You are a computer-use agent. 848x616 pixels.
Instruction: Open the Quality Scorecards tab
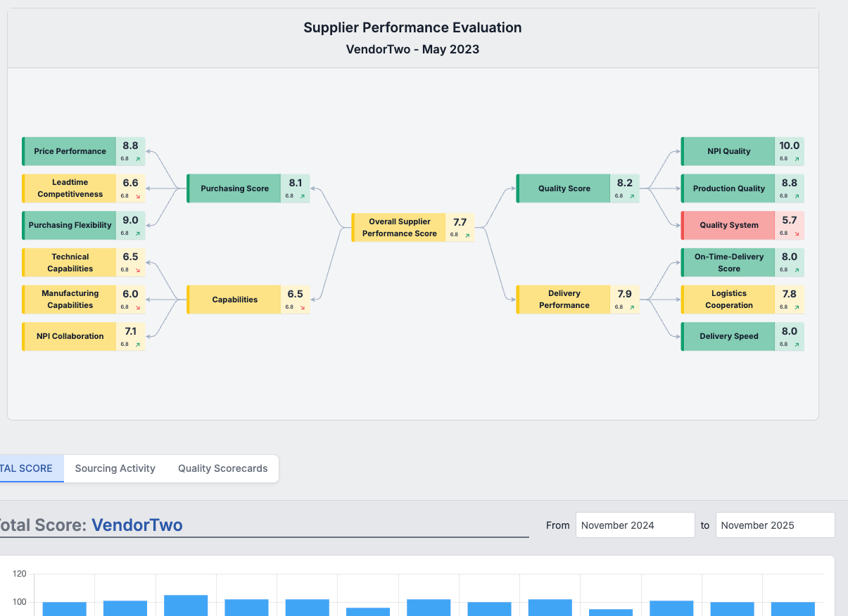pyautogui.click(x=222, y=468)
